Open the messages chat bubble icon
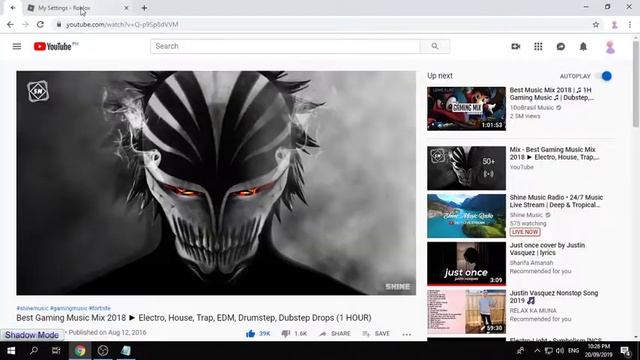 click(x=561, y=47)
